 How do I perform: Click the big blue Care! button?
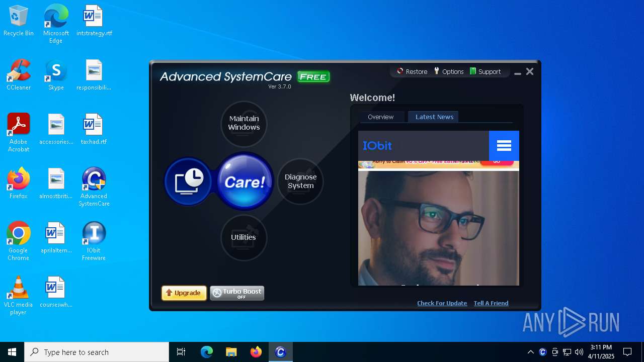245,182
